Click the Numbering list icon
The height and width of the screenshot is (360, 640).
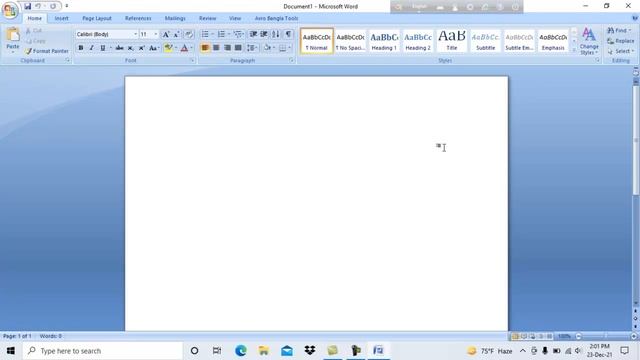pos(221,34)
